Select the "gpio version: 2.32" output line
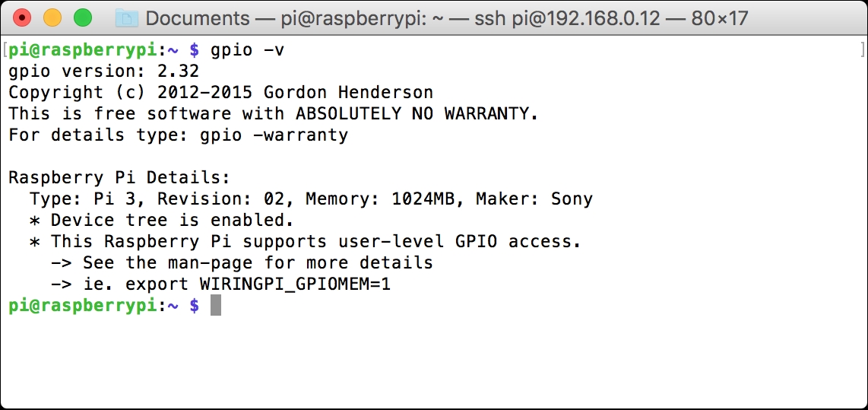Image resolution: width=868 pixels, height=410 pixels. pyautogui.click(x=103, y=72)
